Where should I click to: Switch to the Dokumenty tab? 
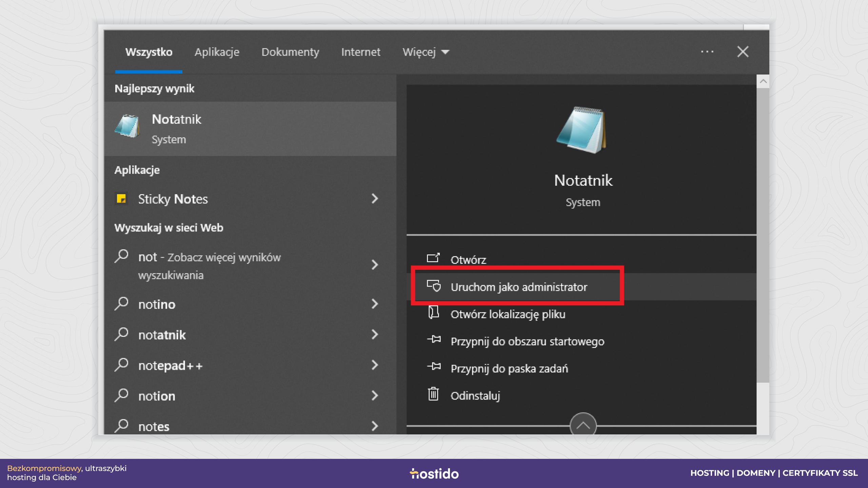pos(290,52)
